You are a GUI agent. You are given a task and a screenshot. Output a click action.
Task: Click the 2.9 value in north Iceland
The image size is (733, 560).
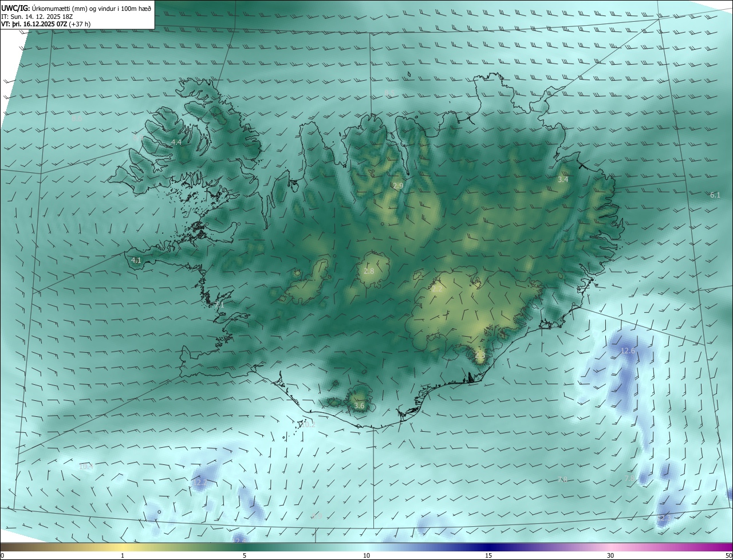click(398, 186)
